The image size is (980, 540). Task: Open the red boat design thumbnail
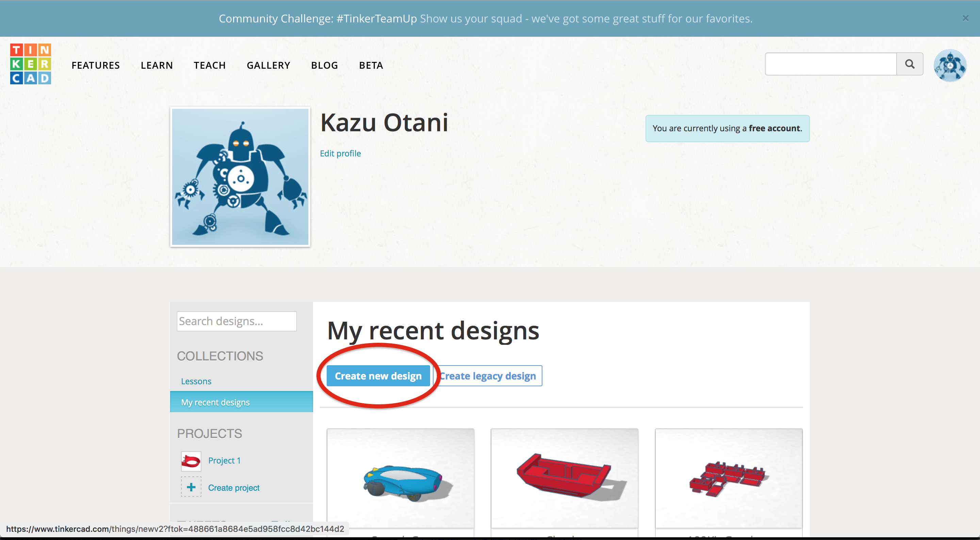click(564, 478)
